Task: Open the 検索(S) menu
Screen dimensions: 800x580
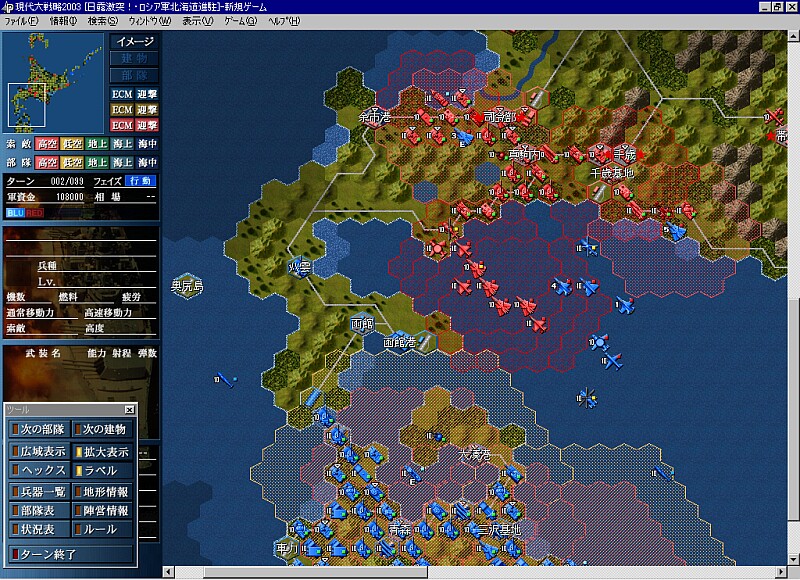Action: pyautogui.click(x=103, y=21)
